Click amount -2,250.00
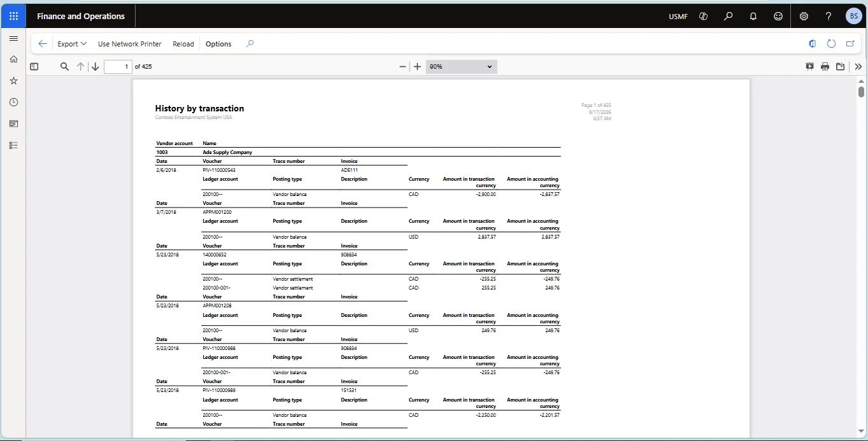Viewport: 868px width, 441px height. [x=485, y=415]
